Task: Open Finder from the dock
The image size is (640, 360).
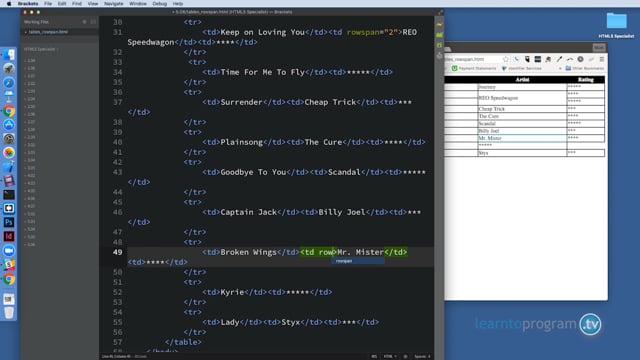Action: [x=9, y=55]
